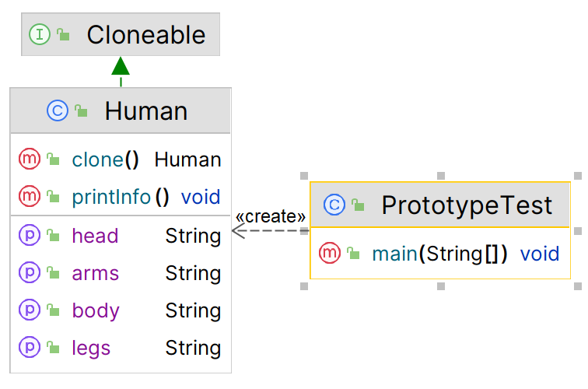This screenshot has width=588, height=389.
Task: Click the «create» dependency label
Action: coord(270,216)
